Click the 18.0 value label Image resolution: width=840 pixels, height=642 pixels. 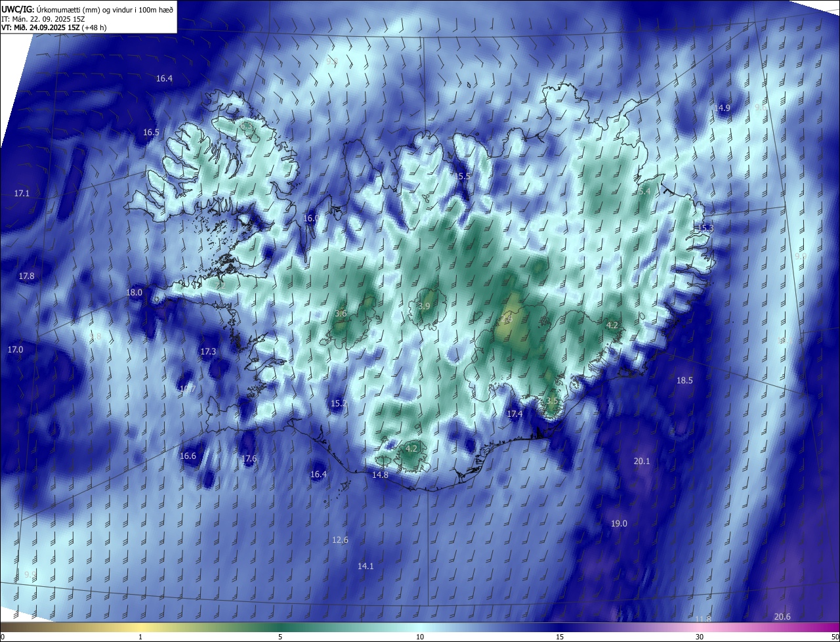(134, 292)
